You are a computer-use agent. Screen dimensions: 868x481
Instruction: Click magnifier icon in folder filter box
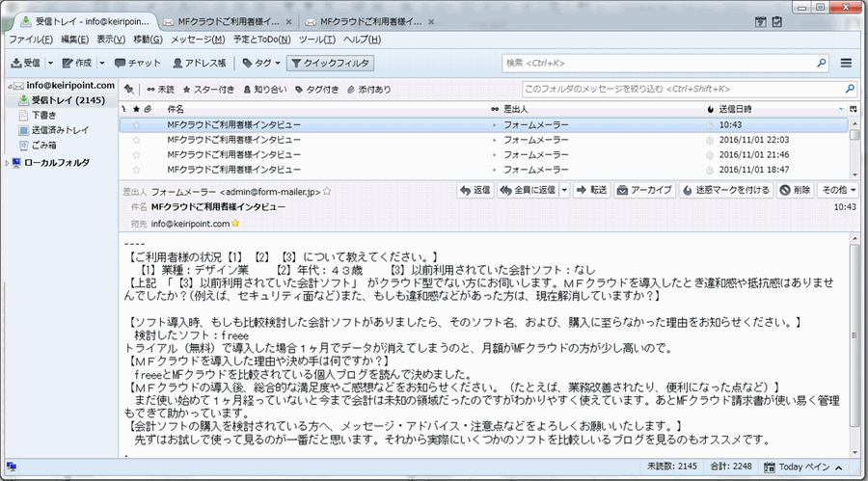point(850,89)
